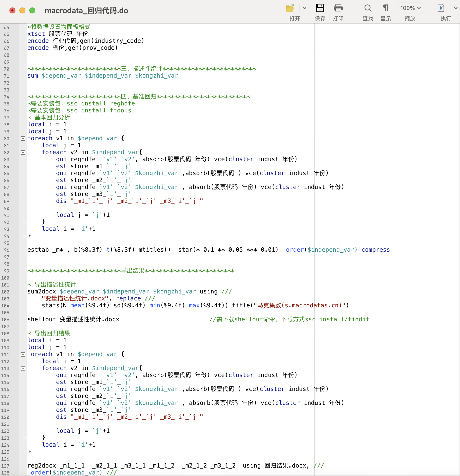Run the do-file with Execute icon

(441, 8)
